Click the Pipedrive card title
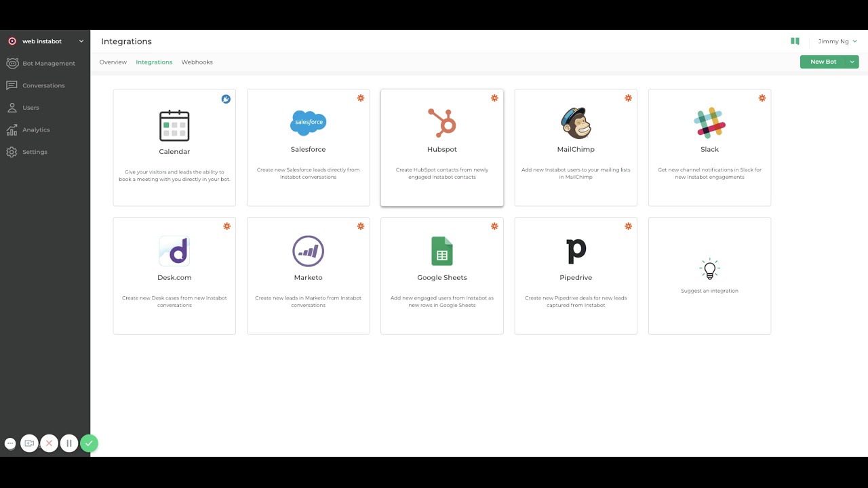The width and height of the screenshot is (868, 488). point(576,277)
